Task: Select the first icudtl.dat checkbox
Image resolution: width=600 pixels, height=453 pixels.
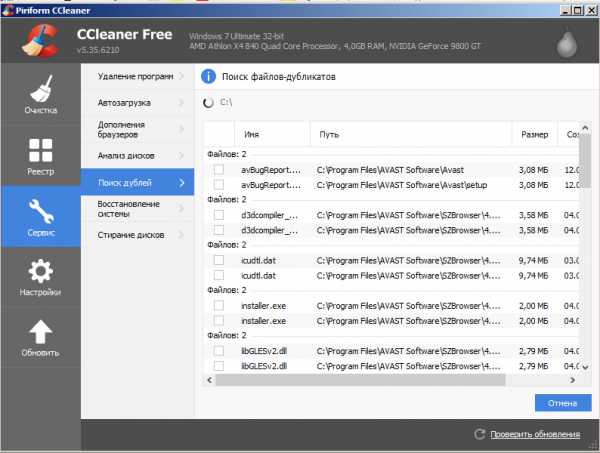Action: (x=219, y=260)
